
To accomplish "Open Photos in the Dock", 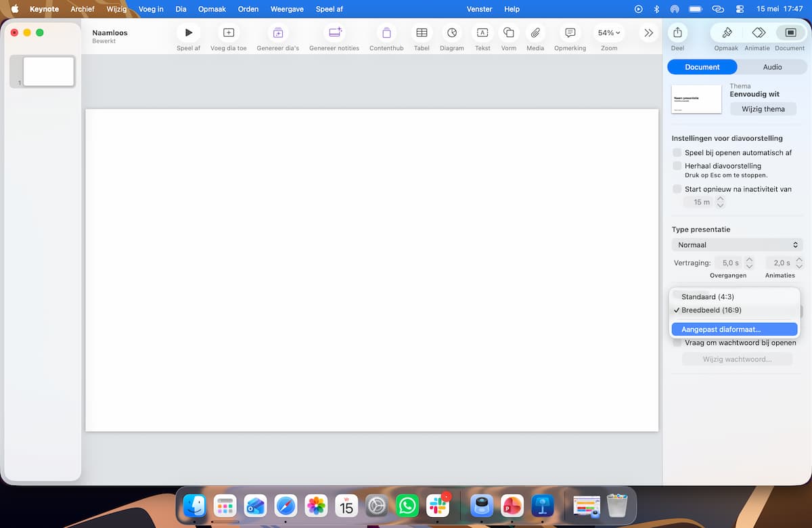I will [316, 506].
